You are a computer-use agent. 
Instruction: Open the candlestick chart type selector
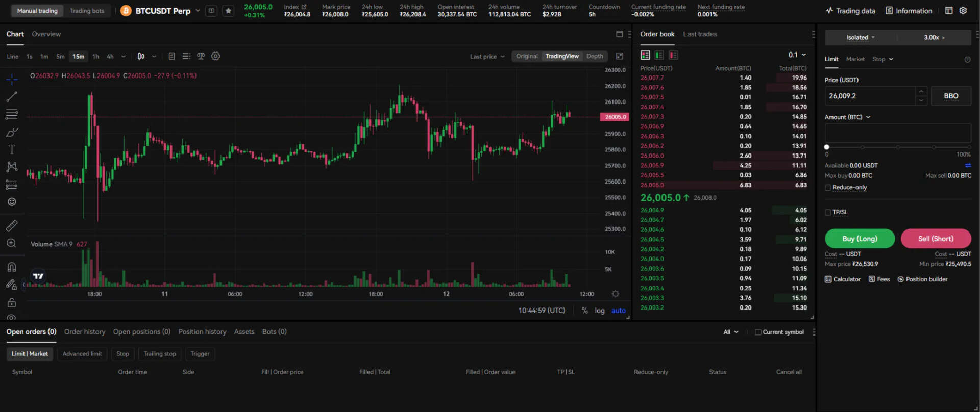click(x=141, y=56)
